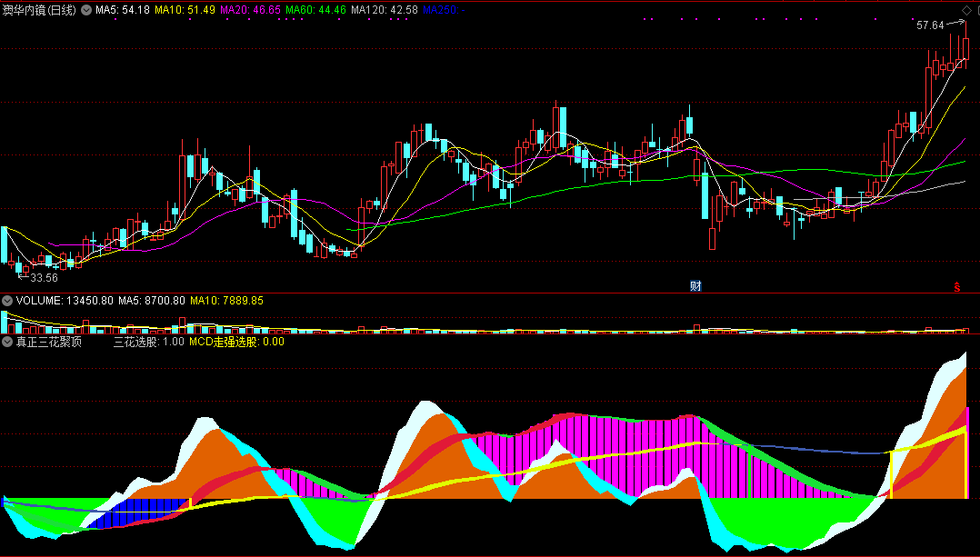
Task: Click the 财 financial report marker
Action: point(695,286)
